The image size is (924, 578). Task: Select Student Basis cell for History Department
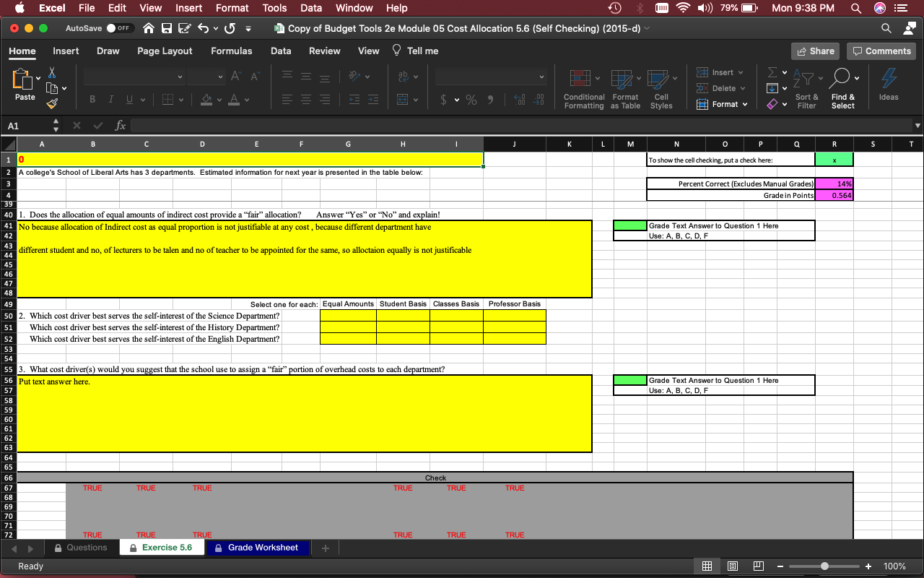pyautogui.click(x=403, y=327)
